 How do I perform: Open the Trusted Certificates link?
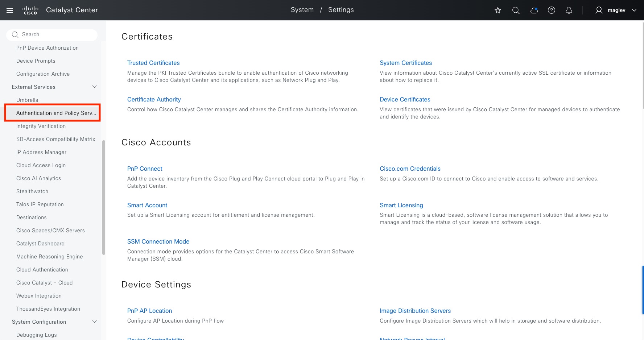coord(153,63)
